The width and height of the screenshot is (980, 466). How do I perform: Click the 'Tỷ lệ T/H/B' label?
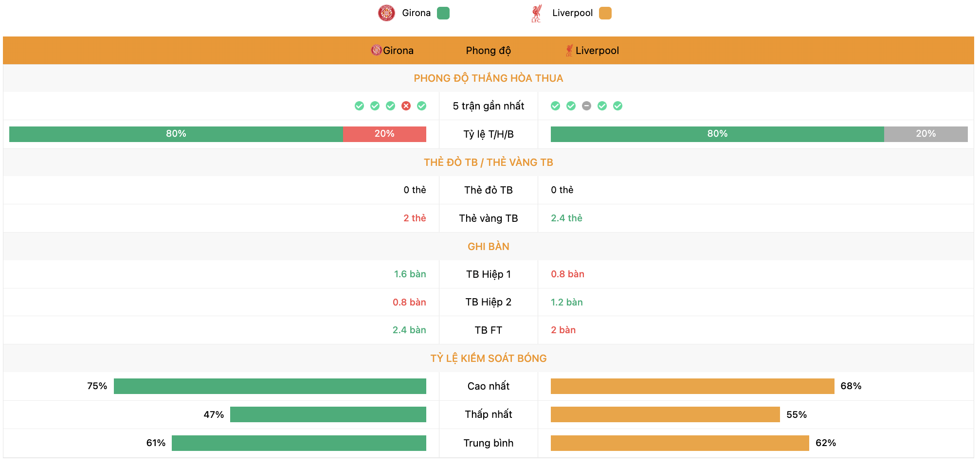pos(488,134)
